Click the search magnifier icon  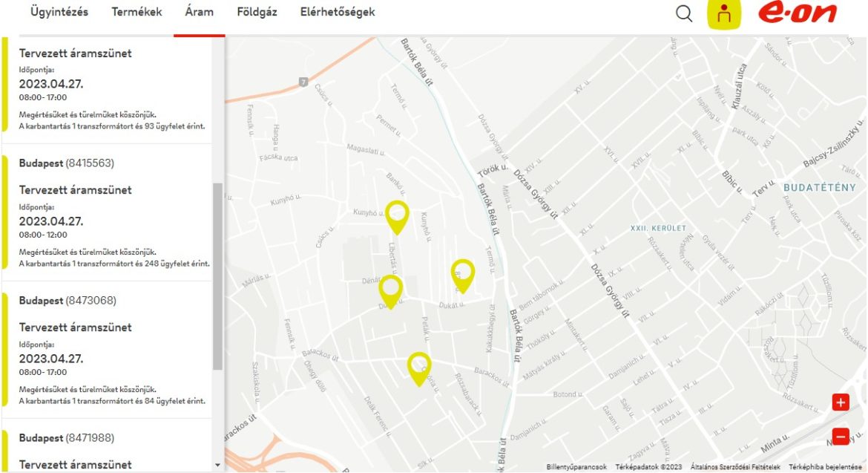(x=684, y=13)
